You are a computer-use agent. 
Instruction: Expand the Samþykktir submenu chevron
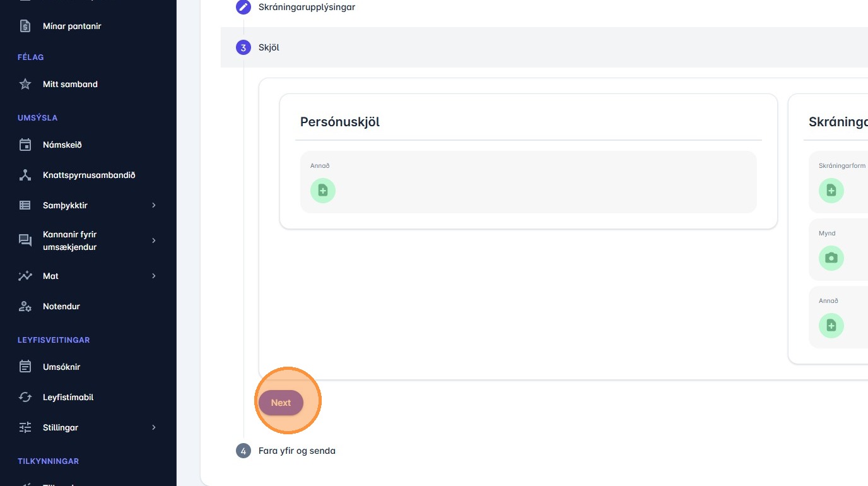coord(153,205)
